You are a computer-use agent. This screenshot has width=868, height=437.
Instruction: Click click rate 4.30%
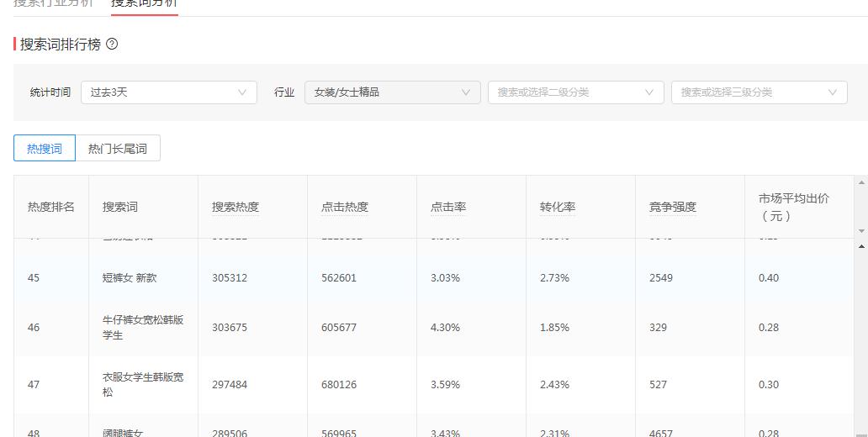pos(445,328)
